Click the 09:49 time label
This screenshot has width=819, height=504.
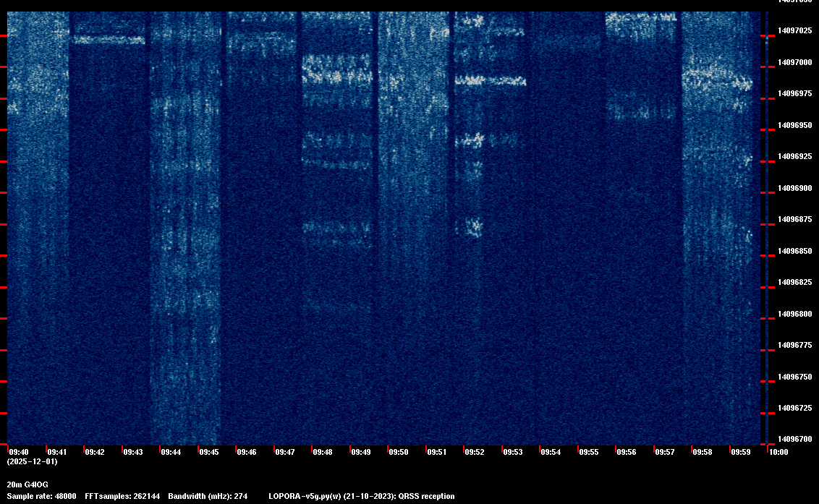pyautogui.click(x=361, y=452)
